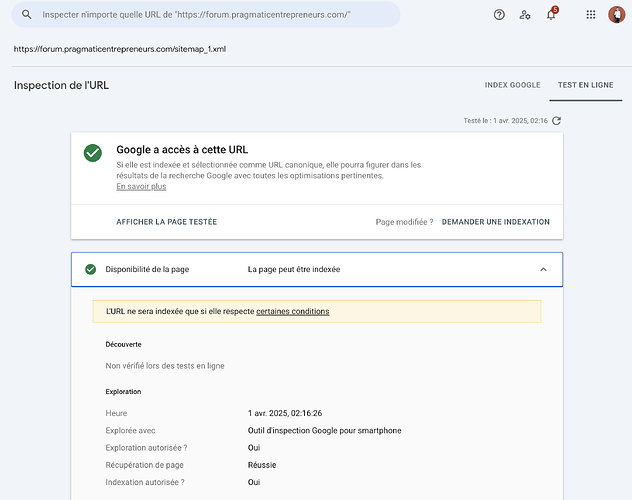Click the green check beside Disponibilité de la page
The width and height of the screenshot is (632, 500).
coord(91,269)
